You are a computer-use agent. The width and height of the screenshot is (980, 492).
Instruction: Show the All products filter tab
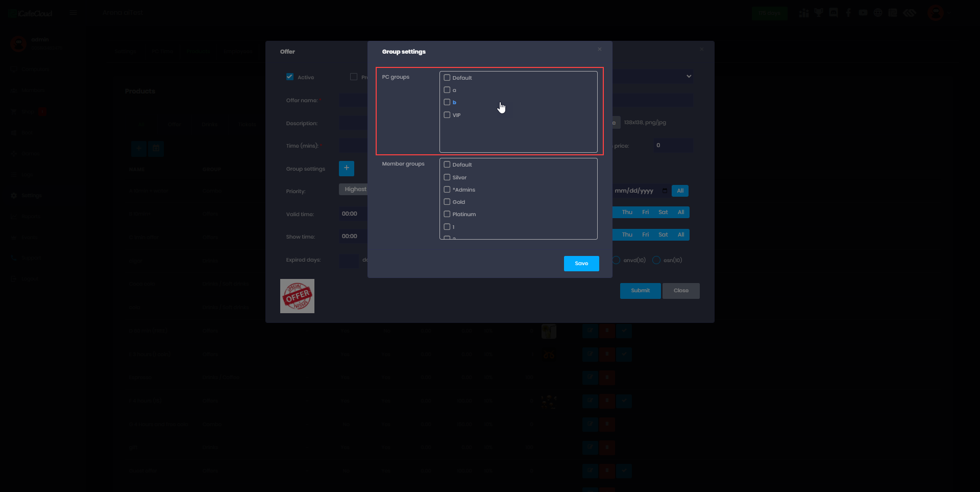tap(142, 124)
